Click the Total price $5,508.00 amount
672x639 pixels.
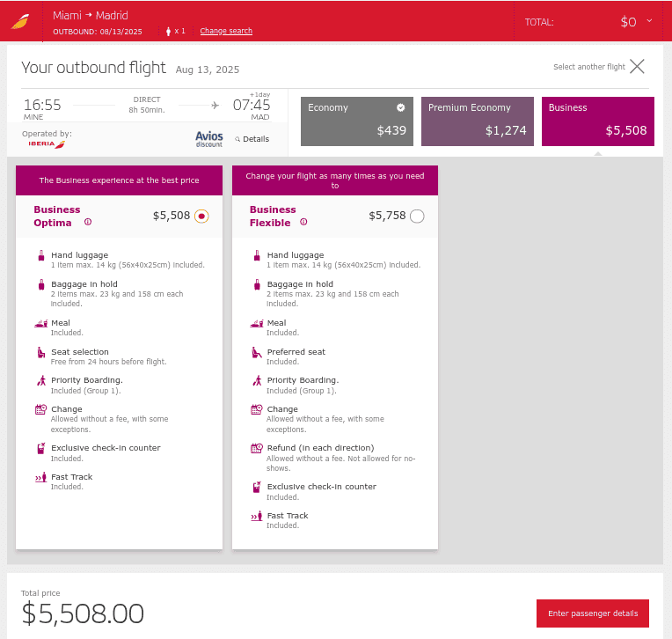tap(83, 613)
